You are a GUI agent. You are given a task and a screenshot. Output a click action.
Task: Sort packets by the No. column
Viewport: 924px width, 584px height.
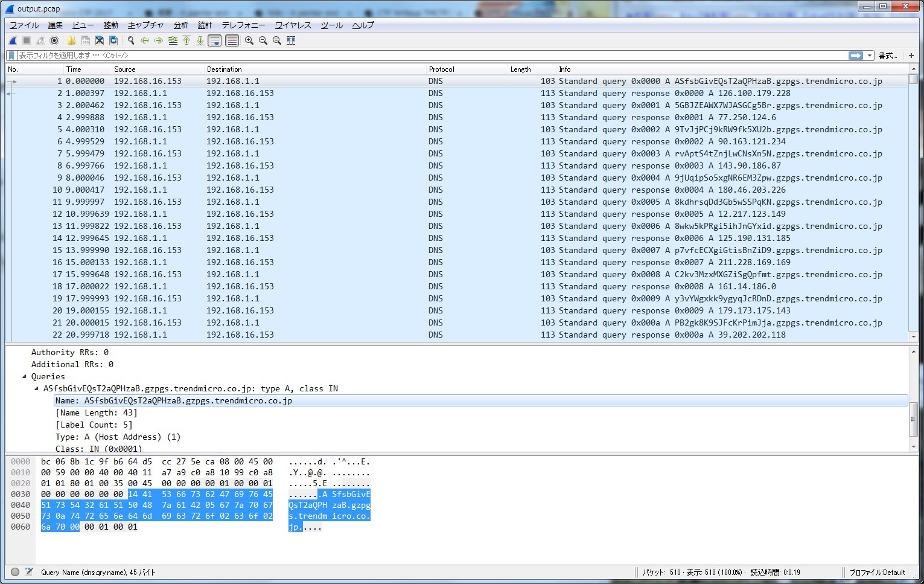34,69
